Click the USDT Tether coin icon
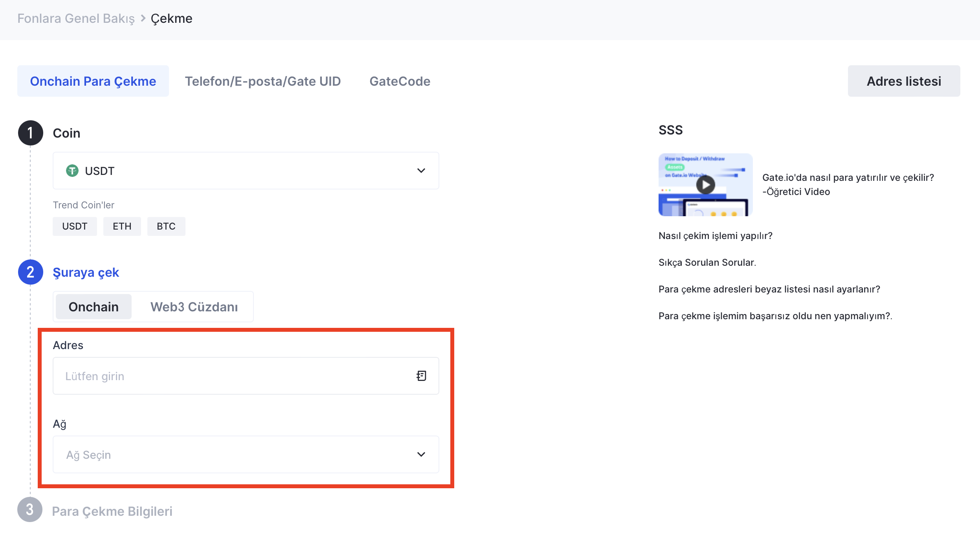This screenshot has height=548, width=980. tap(72, 171)
